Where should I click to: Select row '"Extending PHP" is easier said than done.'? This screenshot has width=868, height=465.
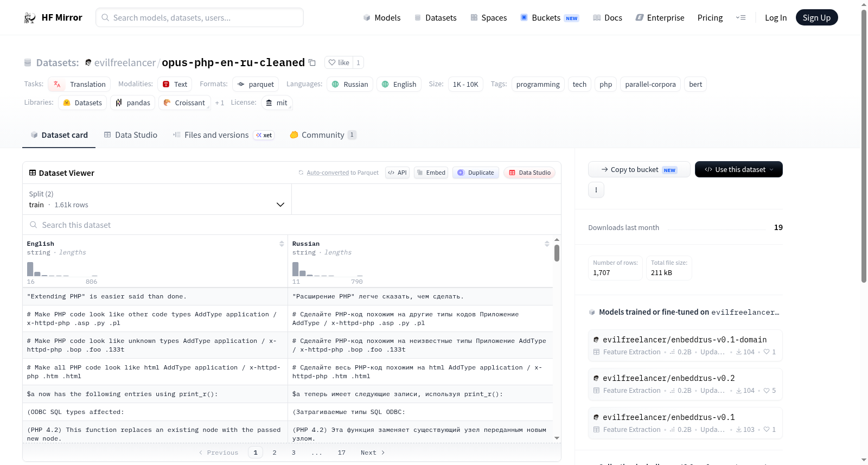pos(288,296)
